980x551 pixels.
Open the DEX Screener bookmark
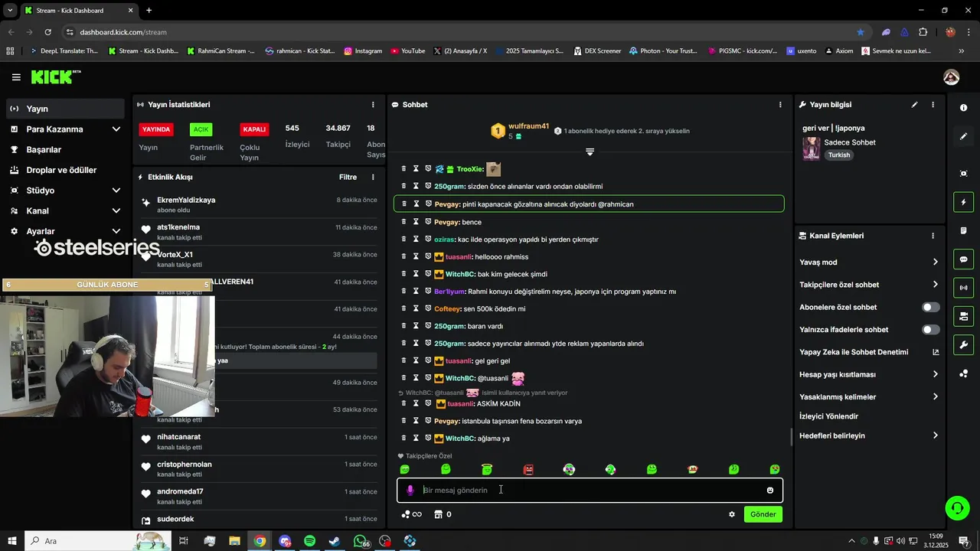point(596,51)
